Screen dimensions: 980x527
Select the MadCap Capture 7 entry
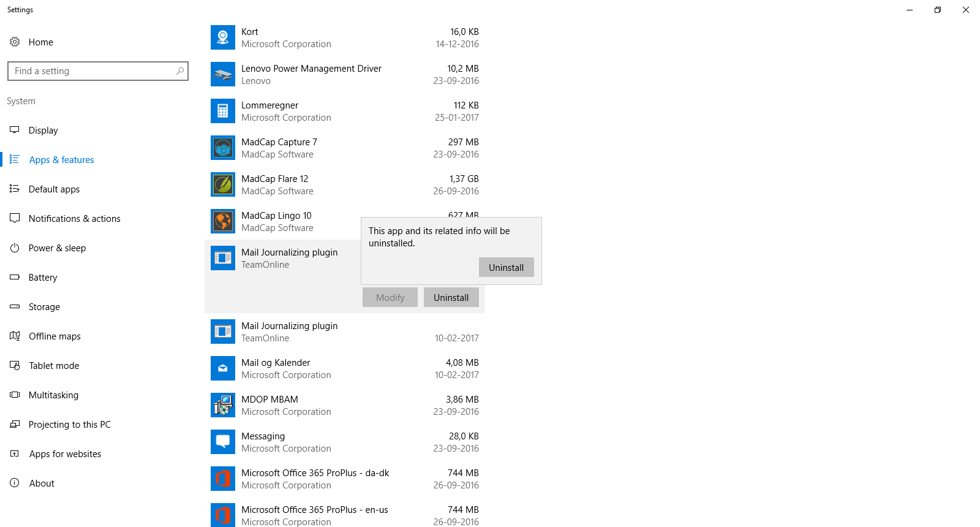coord(345,148)
